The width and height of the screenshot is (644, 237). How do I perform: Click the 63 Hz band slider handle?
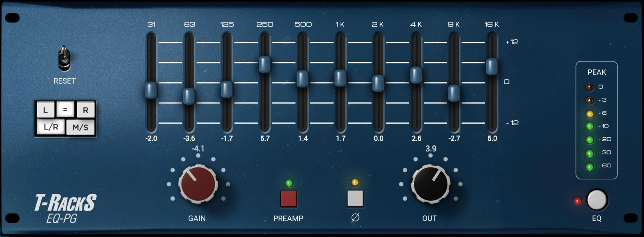point(189,96)
